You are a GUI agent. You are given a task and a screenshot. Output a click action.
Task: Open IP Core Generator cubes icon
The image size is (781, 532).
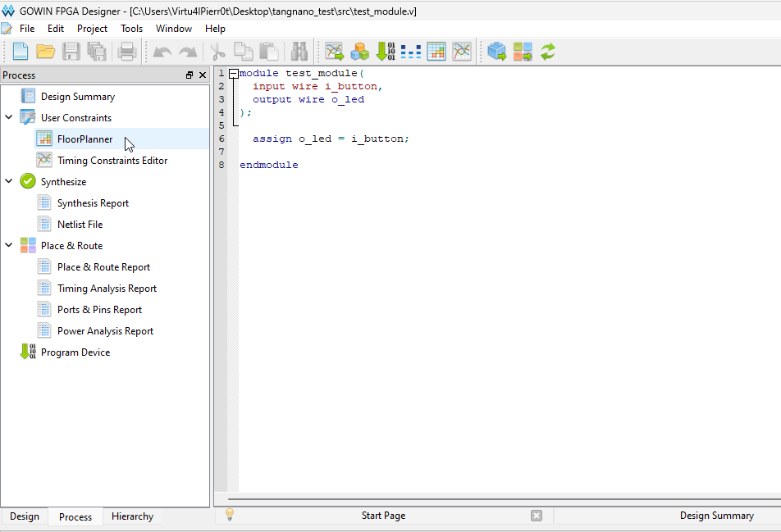[359, 52]
